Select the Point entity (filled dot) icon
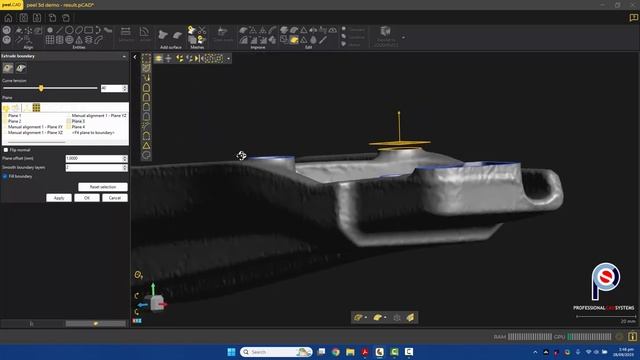Screen dimensions: 640x360 [x=50, y=30]
